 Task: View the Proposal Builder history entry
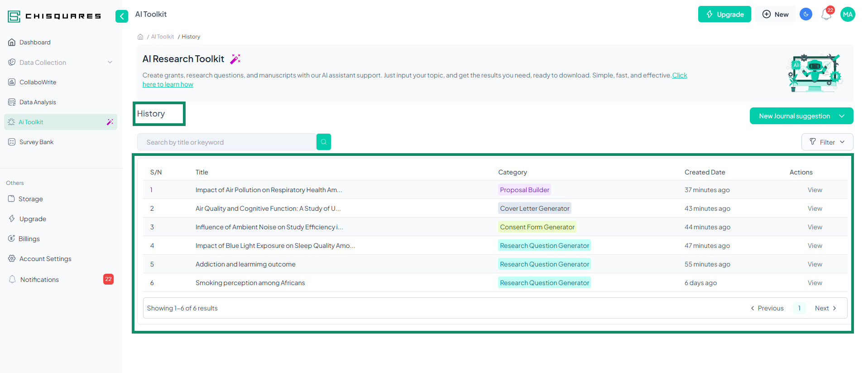click(x=815, y=190)
